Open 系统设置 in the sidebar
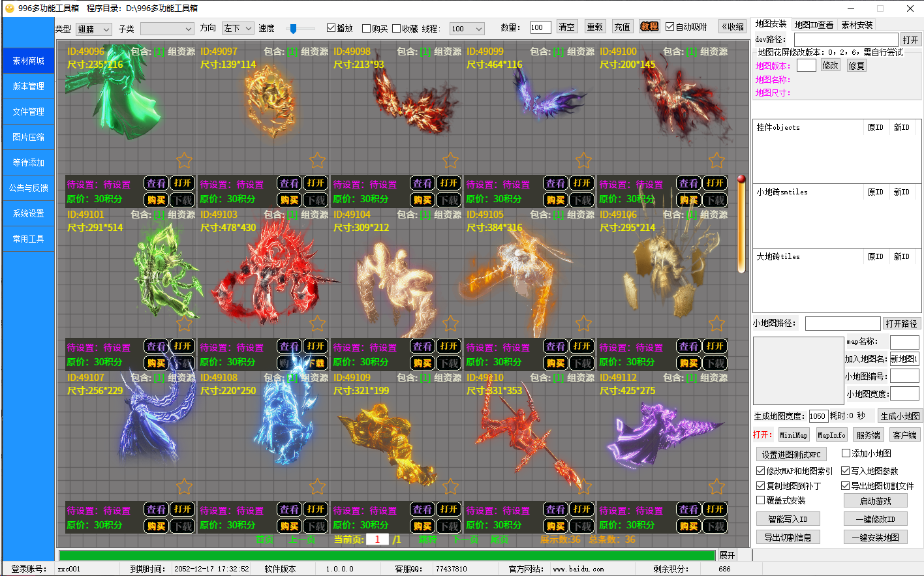924x576 pixels. (29, 213)
